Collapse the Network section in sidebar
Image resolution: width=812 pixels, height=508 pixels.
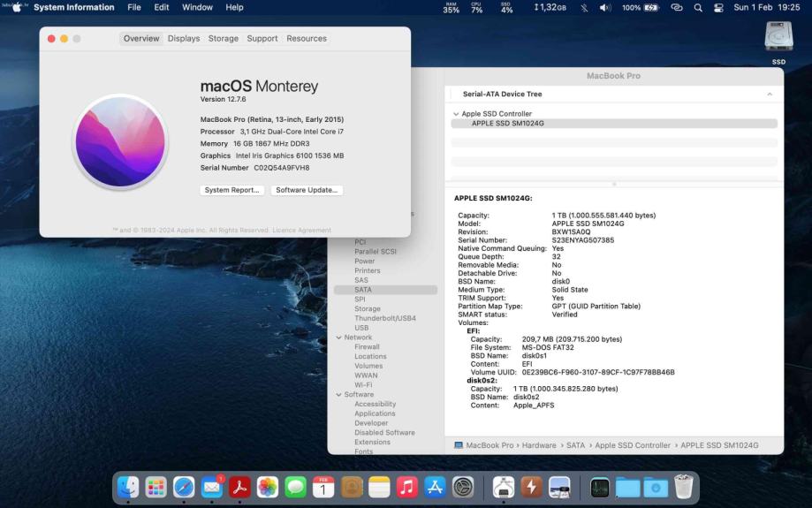pos(338,337)
